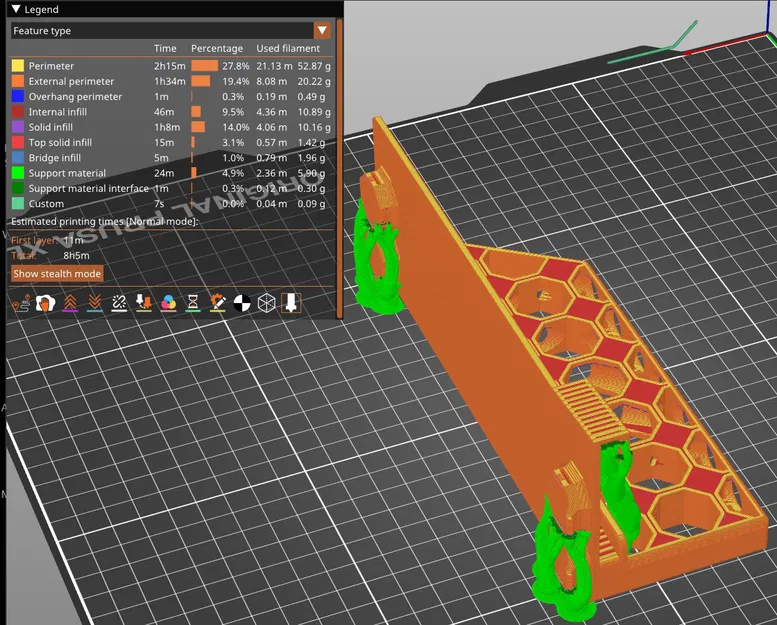Collapse the Legend panel triangle
The height and width of the screenshot is (625, 777).
pos(16,9)
